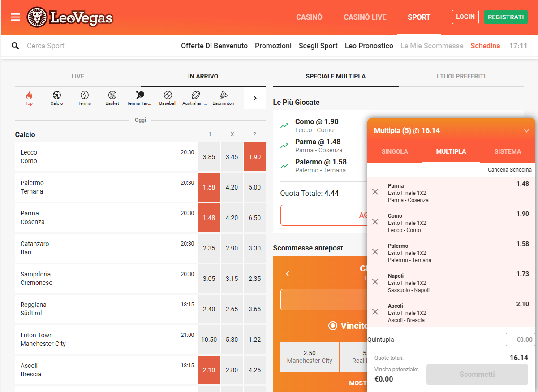Toggle Ascoli win odds 2.10
This screenshot has width=538, height=392.
[x=209, y=370]
